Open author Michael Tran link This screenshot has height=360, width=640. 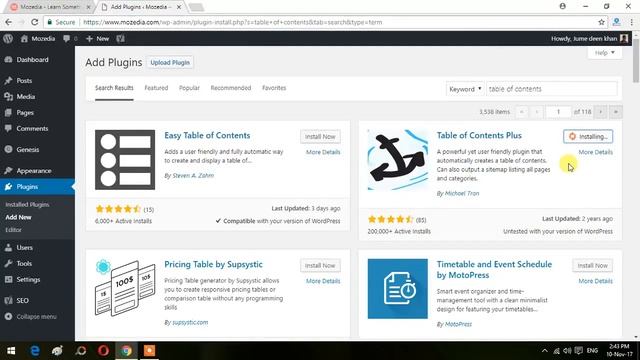coord(462,193)
